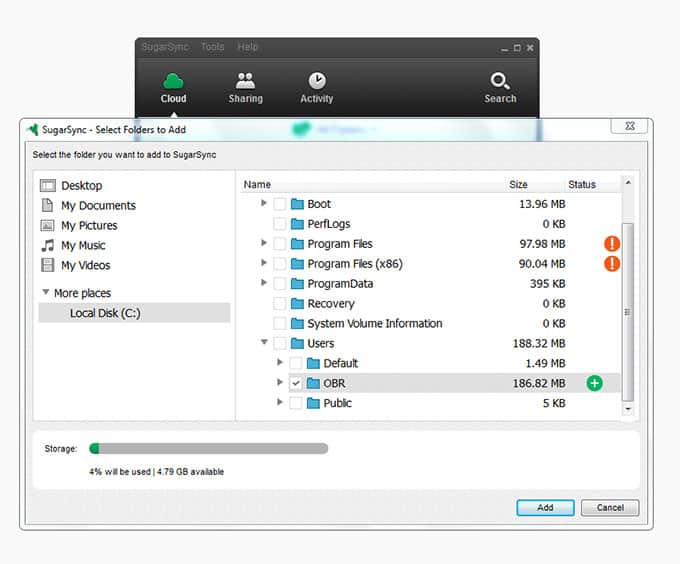Collapse the More places section
680x564 pixels.
point(46,292)
